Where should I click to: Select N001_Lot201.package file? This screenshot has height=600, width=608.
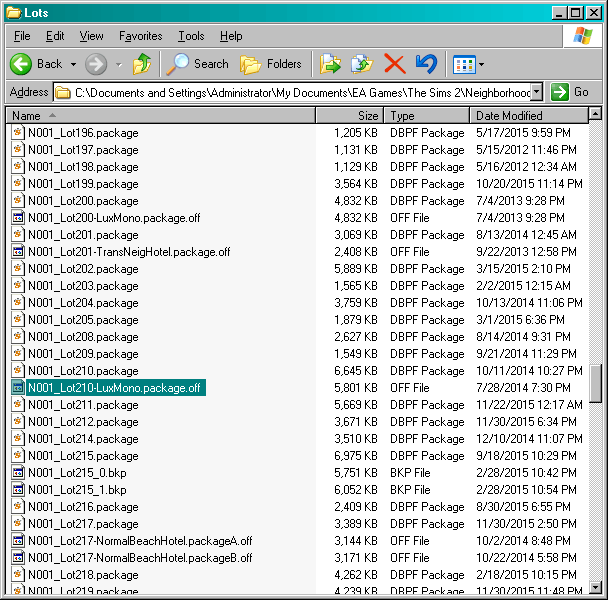(83, 235)
